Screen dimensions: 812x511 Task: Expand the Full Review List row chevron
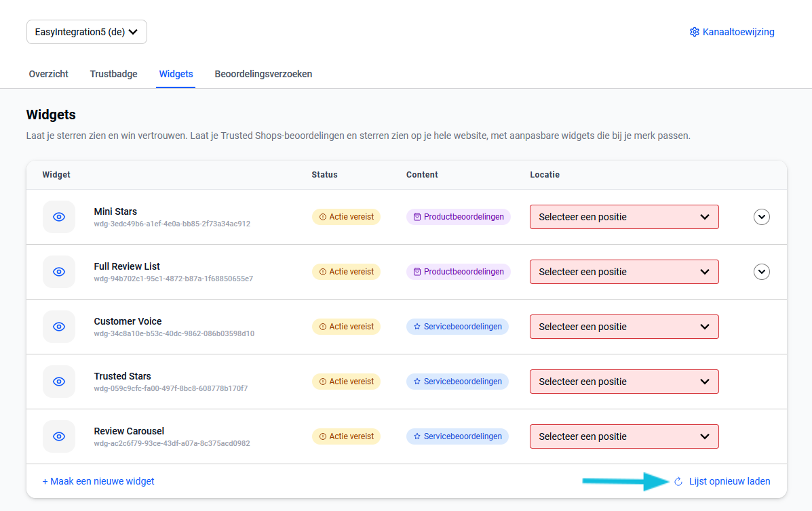tap(762, 272)
